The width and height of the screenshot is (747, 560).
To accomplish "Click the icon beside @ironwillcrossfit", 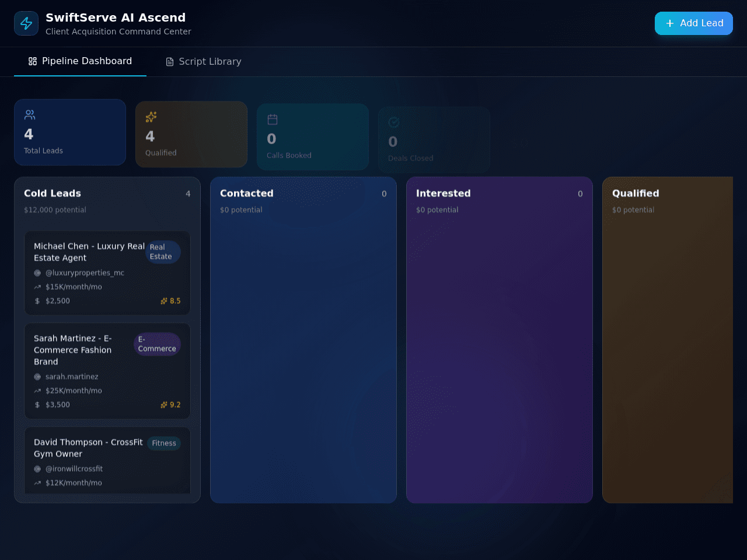I will click(37, 469).
